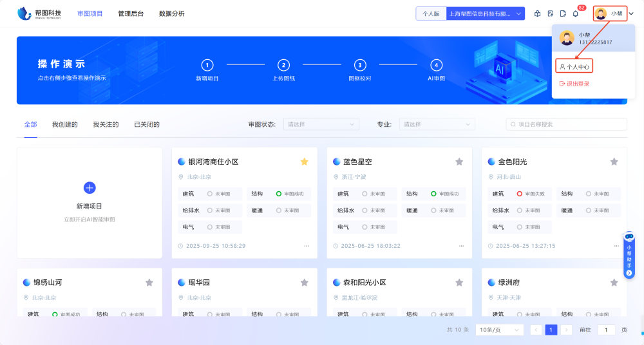Open the 10条/页 page size dropdown
Viewport: 644px width, 345px height.
tap(499, 330)
